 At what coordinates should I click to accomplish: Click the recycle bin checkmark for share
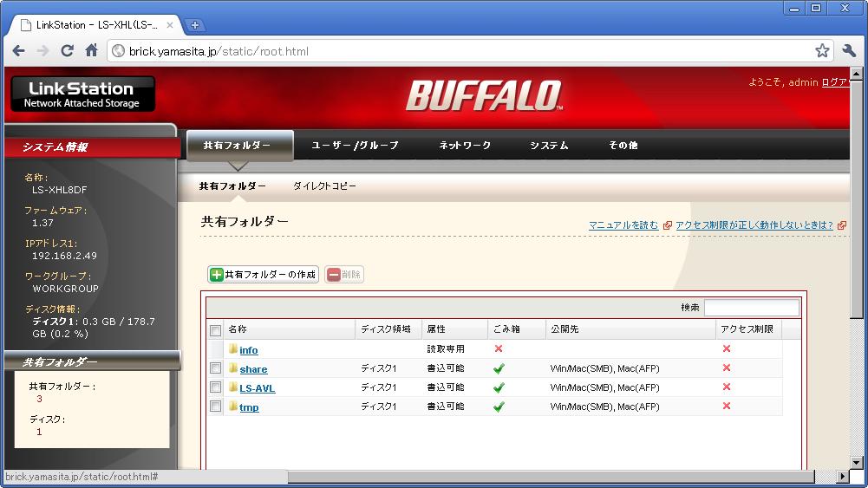[x=499, y=368]
